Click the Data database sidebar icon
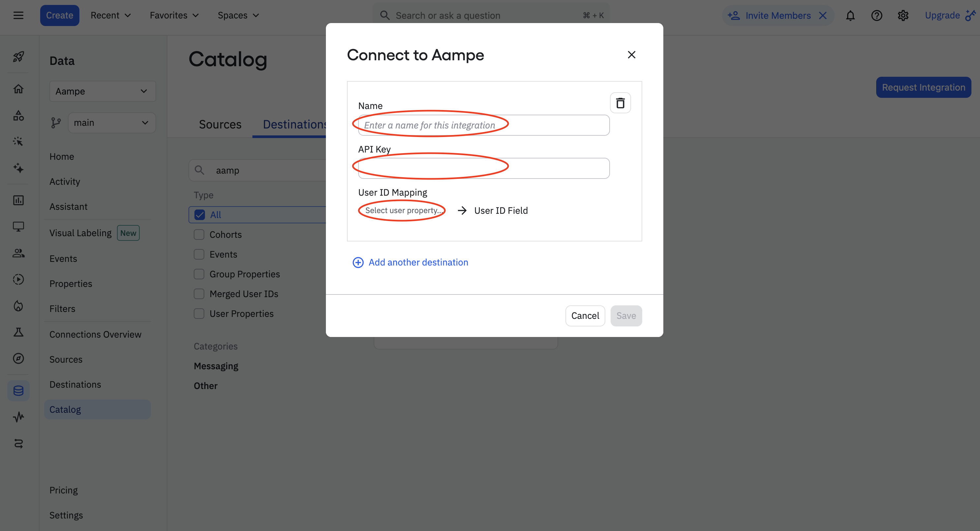Image resolution: width=980 pixels, height=531 pixels. point(18,391)
